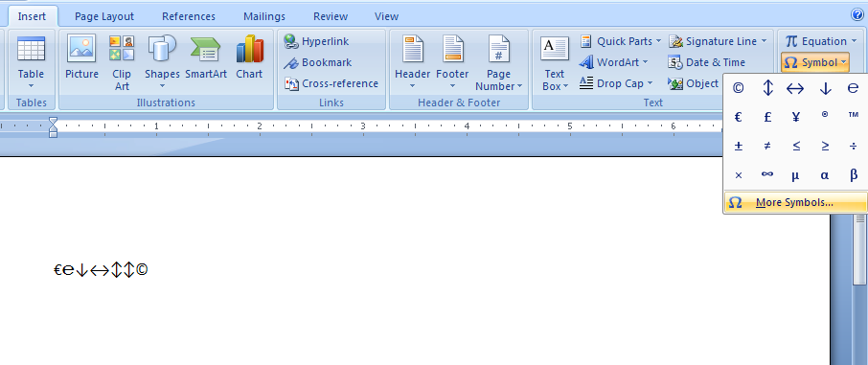
Task: Insert a Cross-reference
Action: click(x=331, y=83)
